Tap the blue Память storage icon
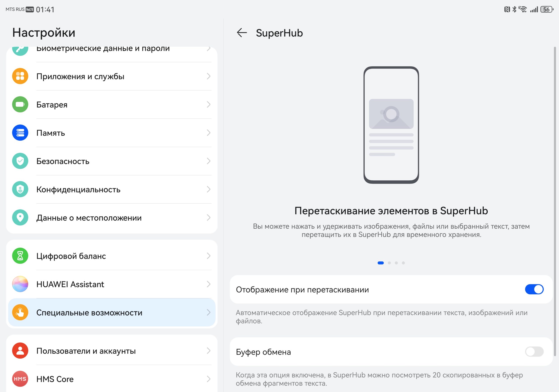 coord(20,133)
